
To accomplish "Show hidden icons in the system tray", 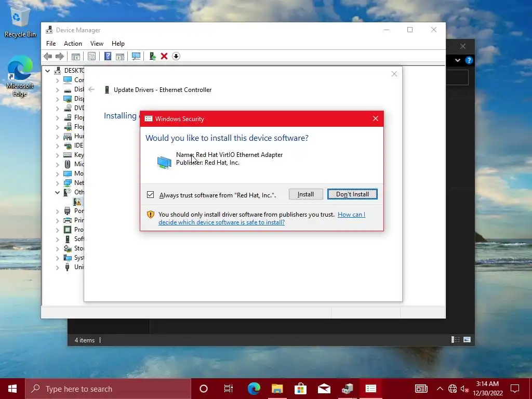I will pos(440,389).
